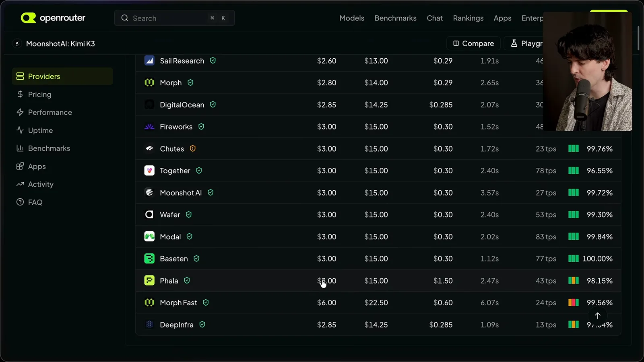Click the $1.50 cache price for Phala
Image resolution: width=644 pixels, height=362 pixels.
pos(443,280)
